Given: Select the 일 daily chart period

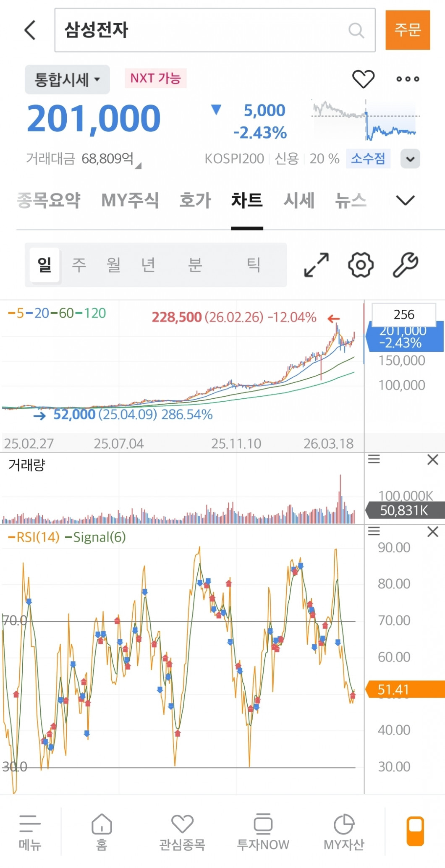Looking at the screenshot, I should pyautogui.click(x=44, y=265).
